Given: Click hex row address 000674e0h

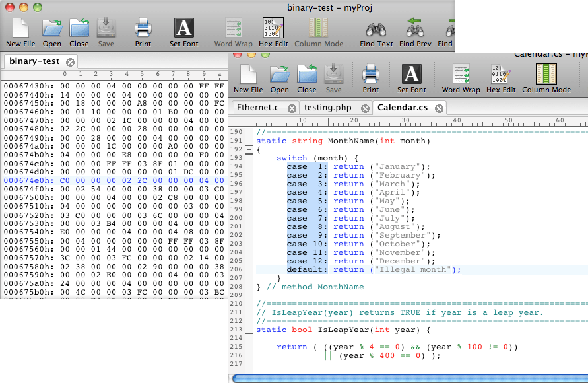Looking at the screenshot, I should tap(29, 180).
